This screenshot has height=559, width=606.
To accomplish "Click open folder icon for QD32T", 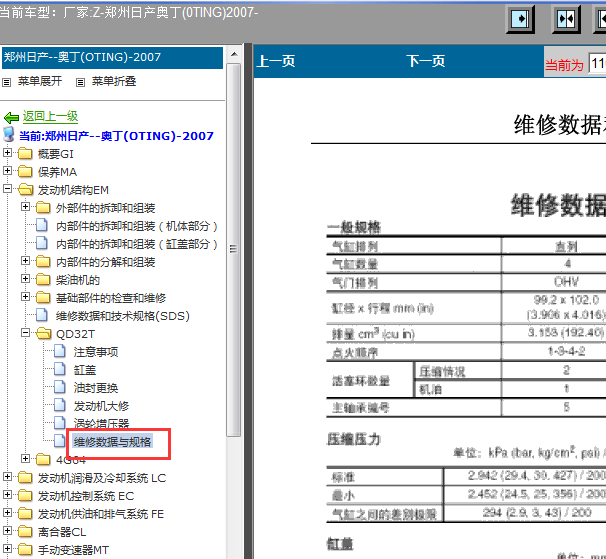I will point(44,333).
